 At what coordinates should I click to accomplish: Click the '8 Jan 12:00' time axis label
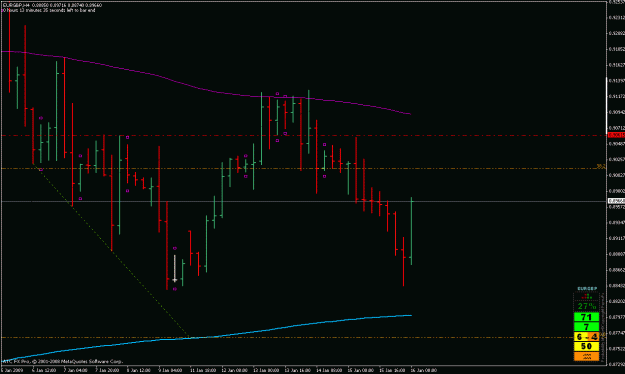[x=139, y=370]
